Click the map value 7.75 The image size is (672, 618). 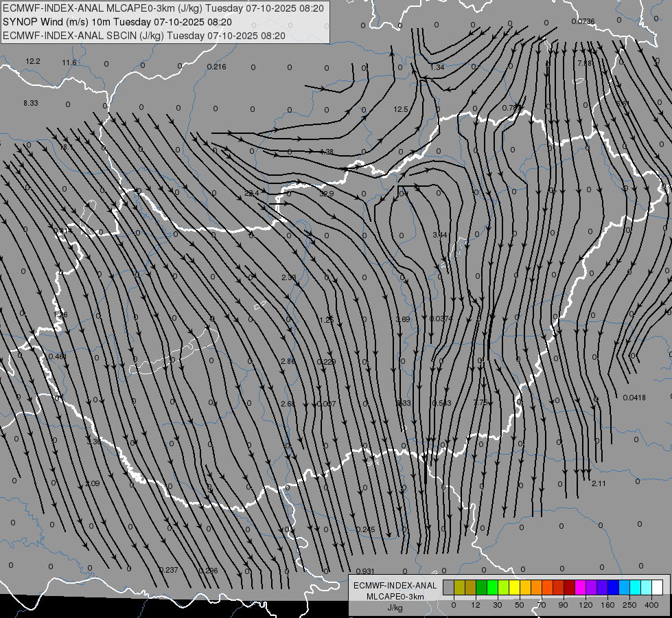coord(480,402)
